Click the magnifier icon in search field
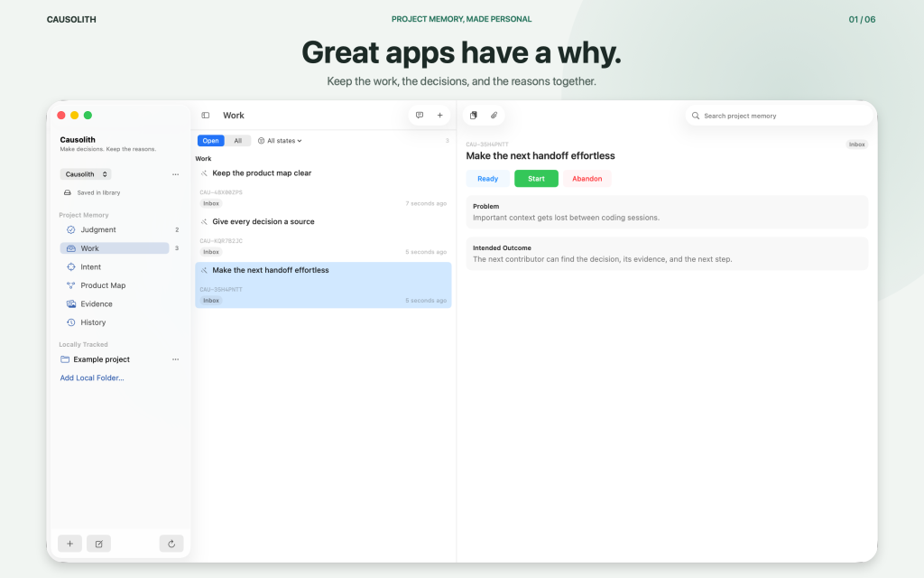 click(x=696, y=116)
